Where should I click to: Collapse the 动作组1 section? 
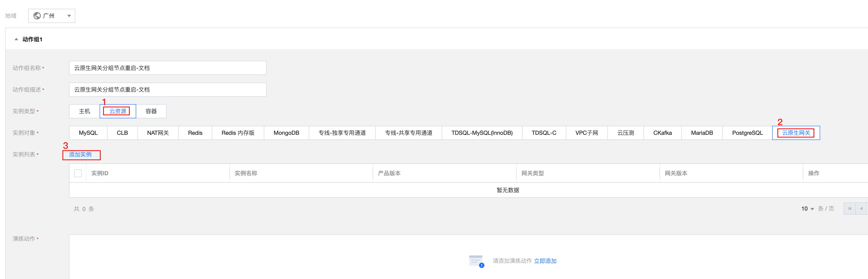coord(16,39)
